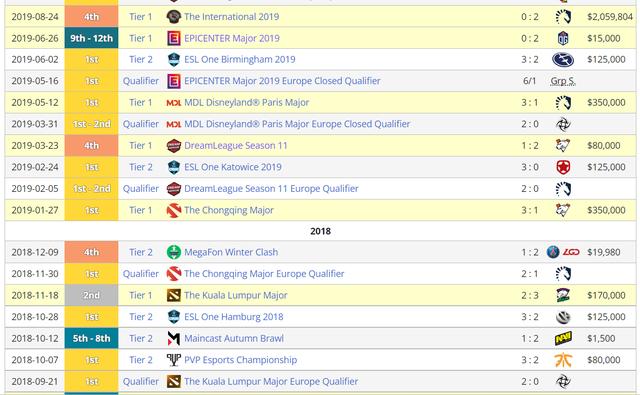
Task: Click the Fnatic orange team logo
Action: click(563, 360)
